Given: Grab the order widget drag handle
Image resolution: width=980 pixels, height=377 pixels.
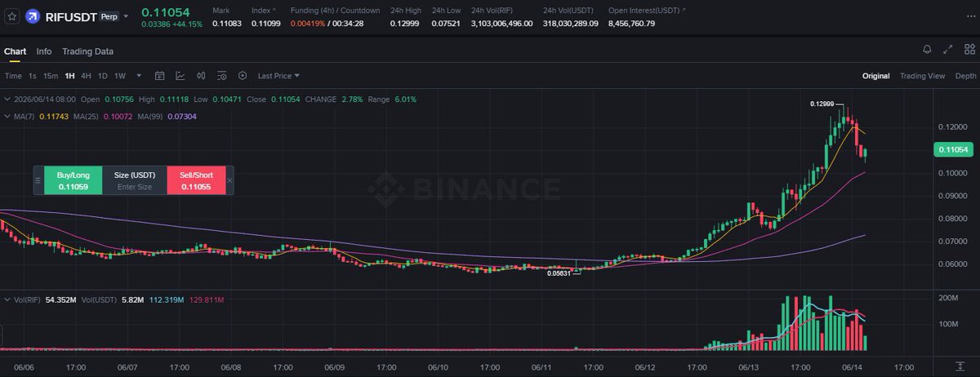Looking at the screenshot, I should [38, 180].
